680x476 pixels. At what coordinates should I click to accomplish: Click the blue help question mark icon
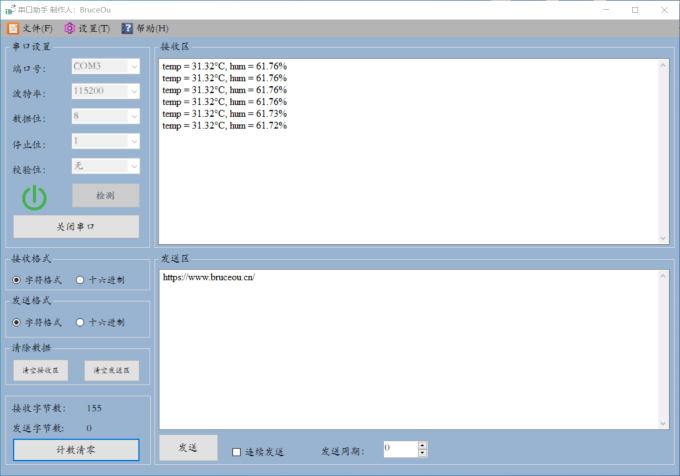click(127, 28)
